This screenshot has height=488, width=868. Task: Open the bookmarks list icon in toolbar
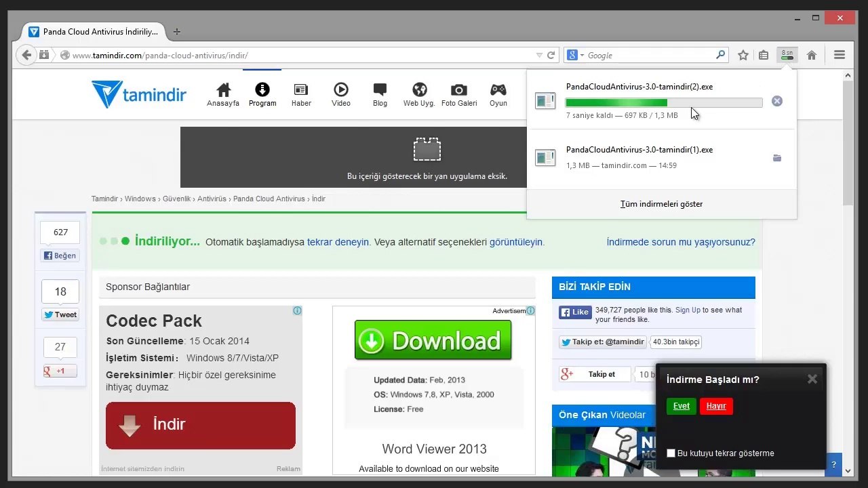tap(764, 56)
